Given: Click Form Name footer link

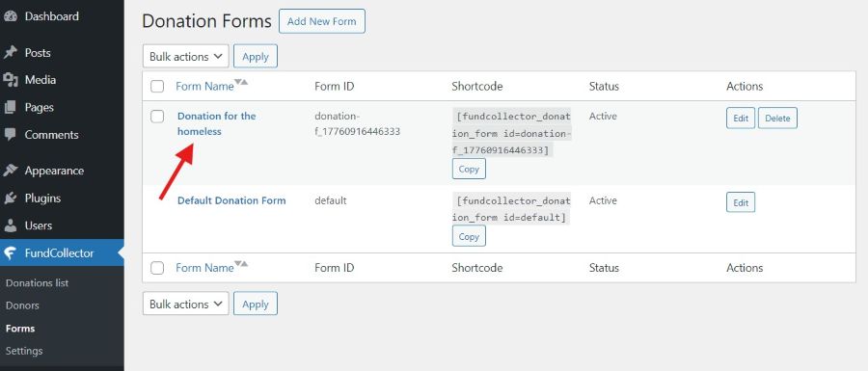Looking at the screenshot, I should click(204, 268).
